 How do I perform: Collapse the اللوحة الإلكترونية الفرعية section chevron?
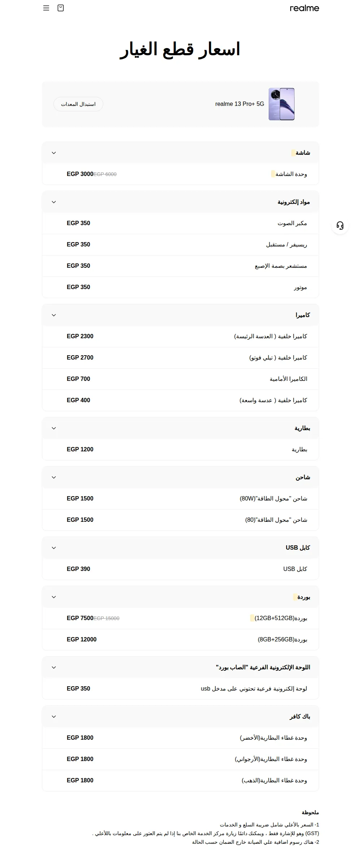coord(54,667)
